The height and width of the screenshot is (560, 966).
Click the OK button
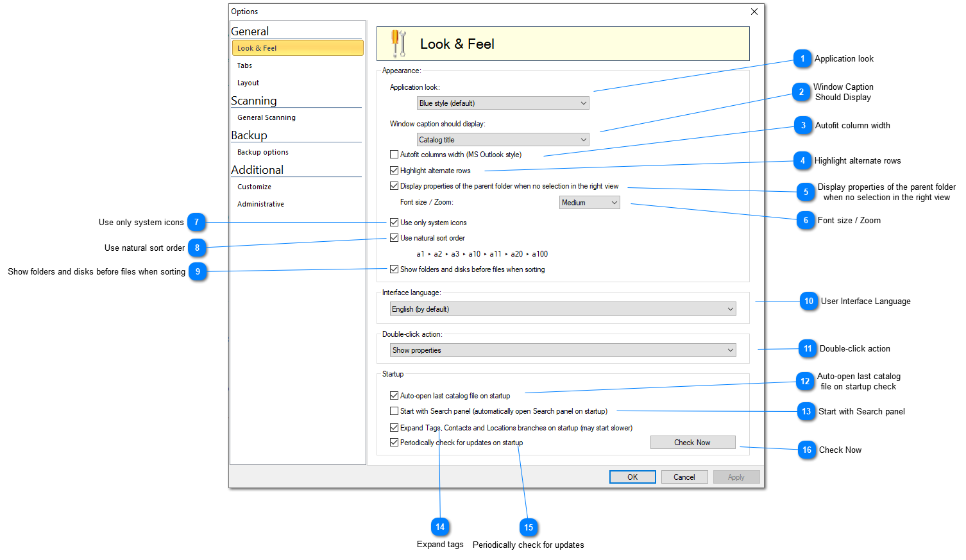coord(632,477)
